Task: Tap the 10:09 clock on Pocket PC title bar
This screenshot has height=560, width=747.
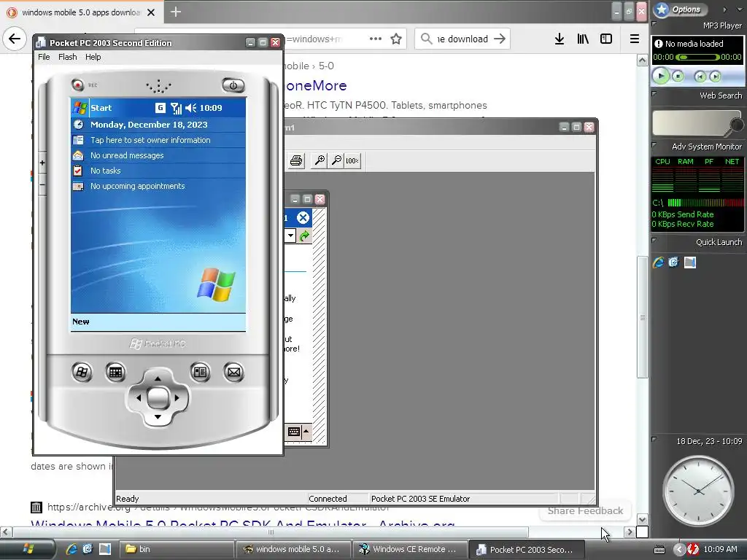Action: (211, 108)
